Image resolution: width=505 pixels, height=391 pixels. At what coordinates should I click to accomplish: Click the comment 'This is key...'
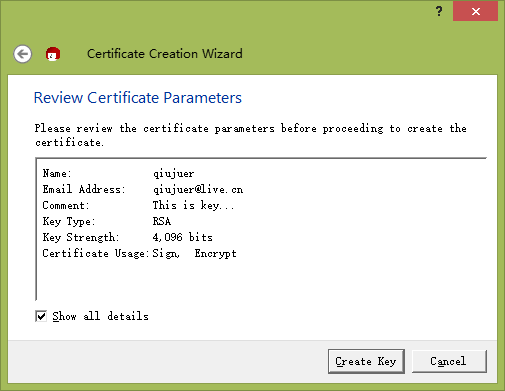click(x=193, y=205)
